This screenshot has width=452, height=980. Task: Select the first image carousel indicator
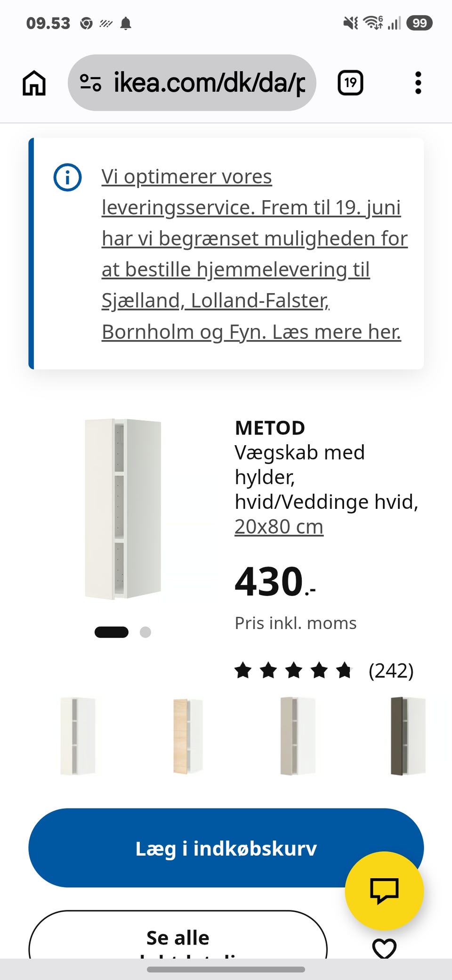(x=112, y=632)
